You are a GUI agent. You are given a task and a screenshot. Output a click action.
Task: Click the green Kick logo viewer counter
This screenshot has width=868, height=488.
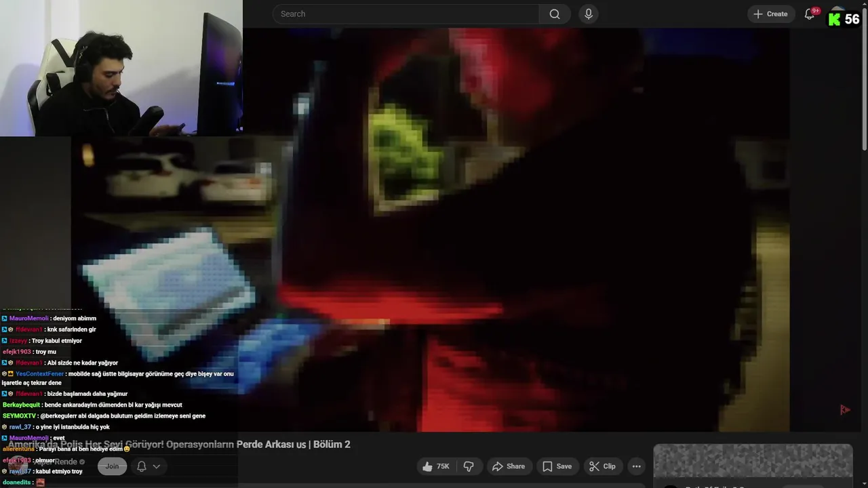pyautogui.click(x=844, y=19)
